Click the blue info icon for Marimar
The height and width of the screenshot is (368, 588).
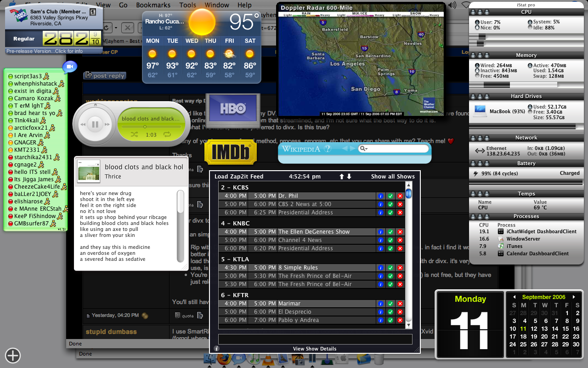(380, 304)
